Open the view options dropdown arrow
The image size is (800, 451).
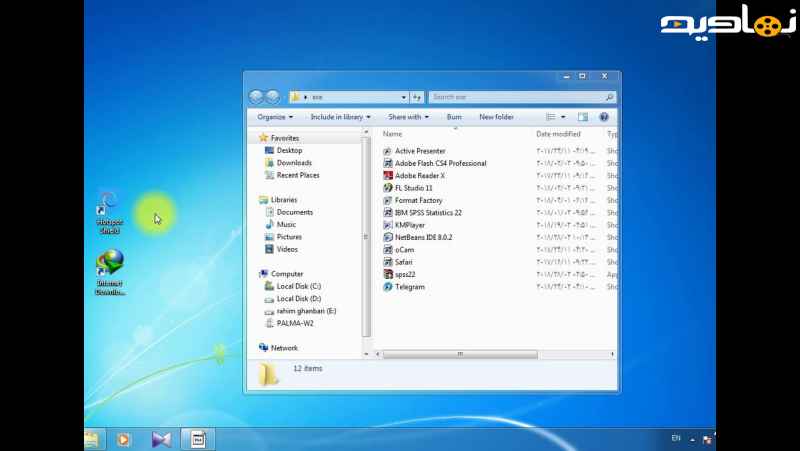[x=563, y=117]
